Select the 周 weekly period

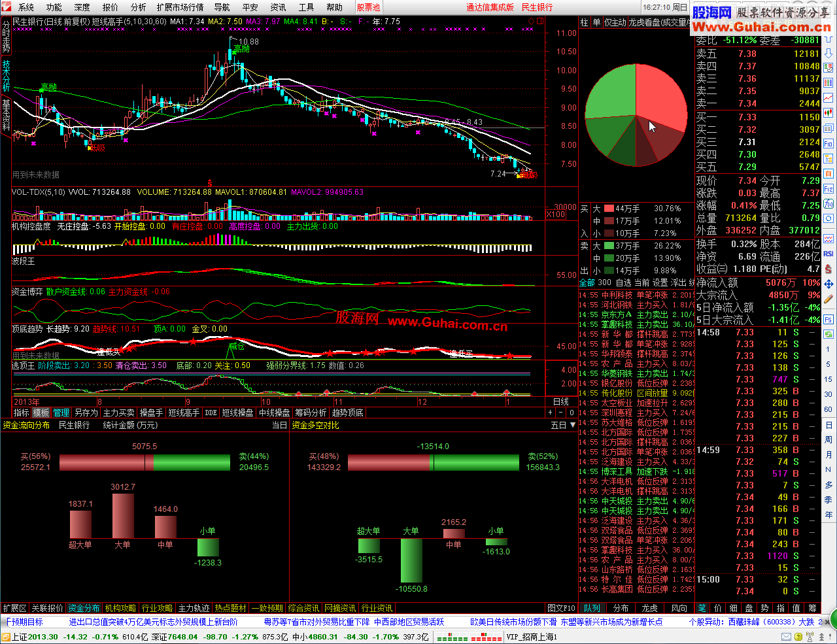click(828, 439)
